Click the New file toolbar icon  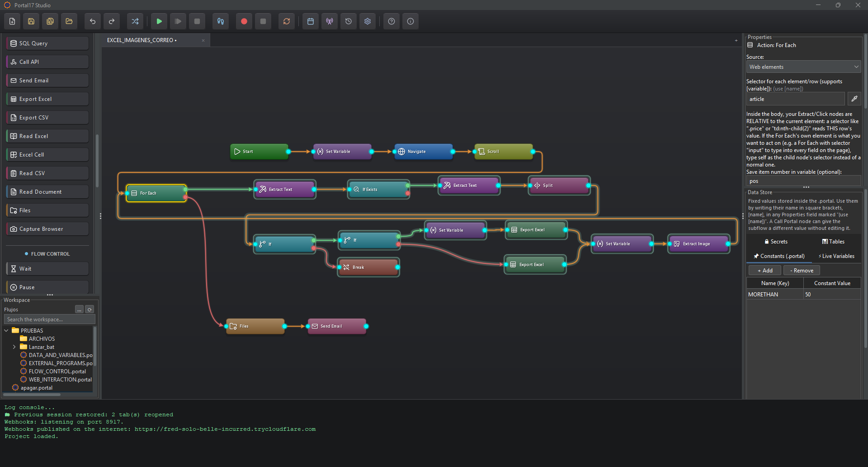[12, 21]
